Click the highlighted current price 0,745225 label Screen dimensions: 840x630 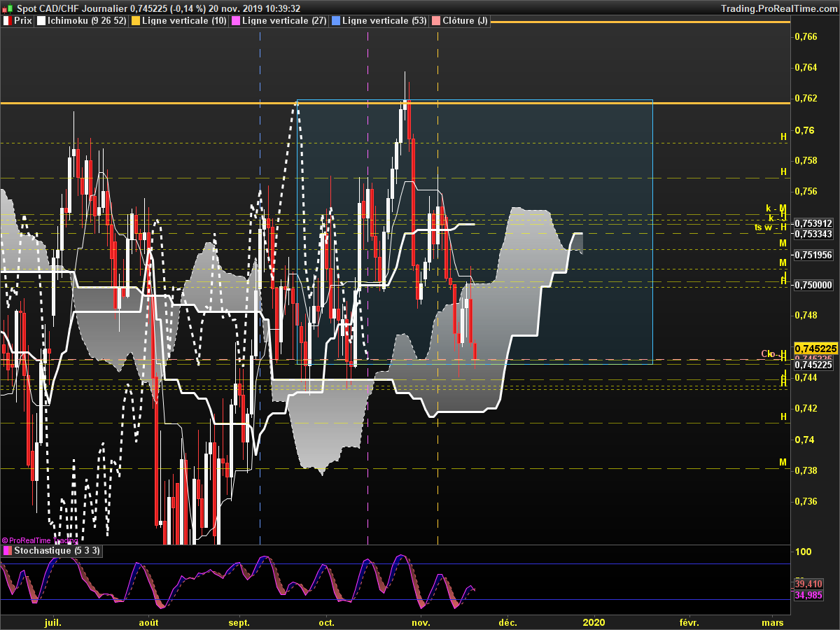pos(817,348)
